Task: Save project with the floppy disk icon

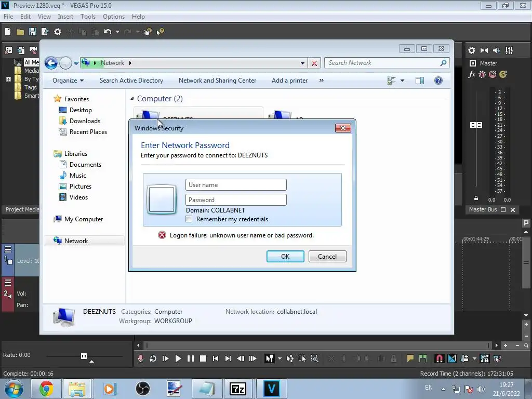Action: click(33, 32)
